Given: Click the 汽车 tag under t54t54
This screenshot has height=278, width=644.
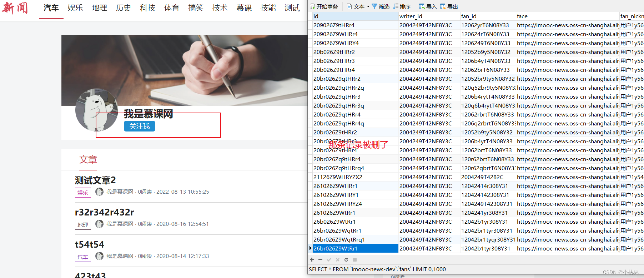Looking at the screenshot, I should click(83, 257).
